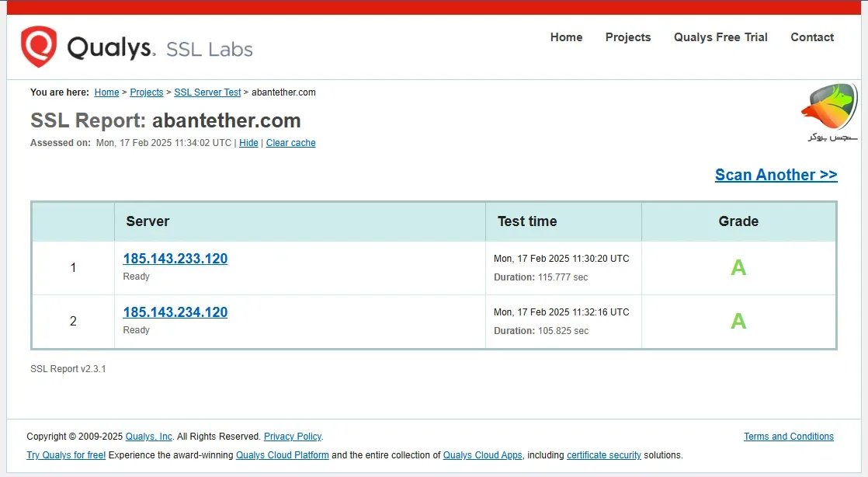Click assessed date Mon, 17 Feb 2025 11:34:02
Screen dimensions: 868x477
pyautogui.click(x=164, y=142)
